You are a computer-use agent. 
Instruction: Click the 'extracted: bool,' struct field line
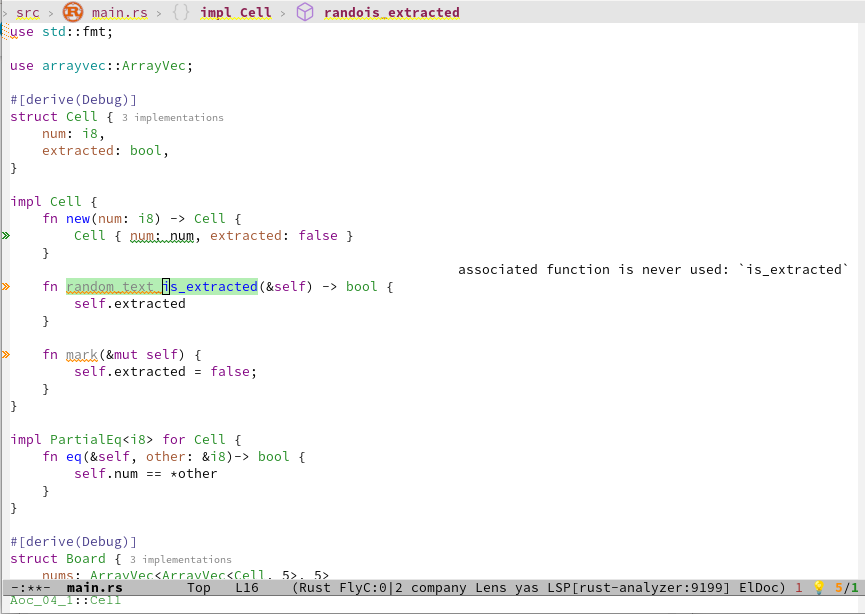point(105,151)
